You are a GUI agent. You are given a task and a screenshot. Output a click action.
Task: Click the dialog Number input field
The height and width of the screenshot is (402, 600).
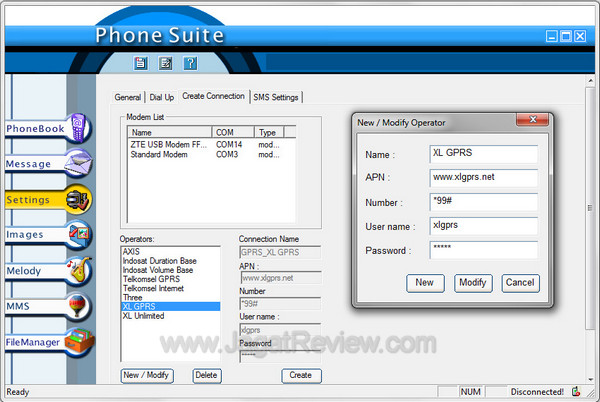pyautogui.click(x=484, y=202)
